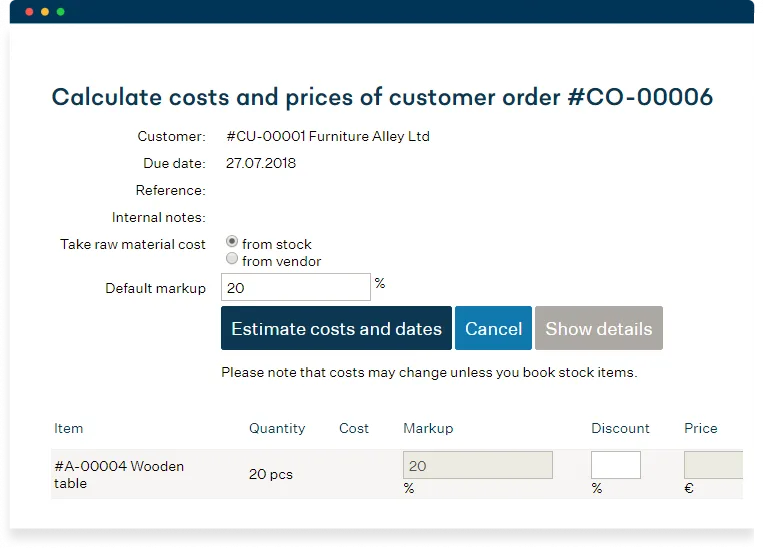Click the 'Internal notes:' label
Image resolution: width=763 pixels, height=548 pixels.
coord(159,217)
